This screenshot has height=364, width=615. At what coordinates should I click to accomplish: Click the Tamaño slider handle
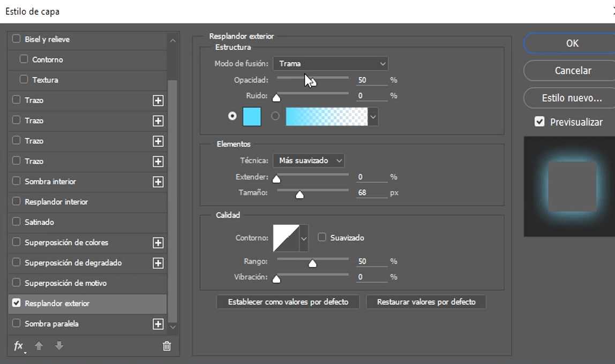[299, 195]
